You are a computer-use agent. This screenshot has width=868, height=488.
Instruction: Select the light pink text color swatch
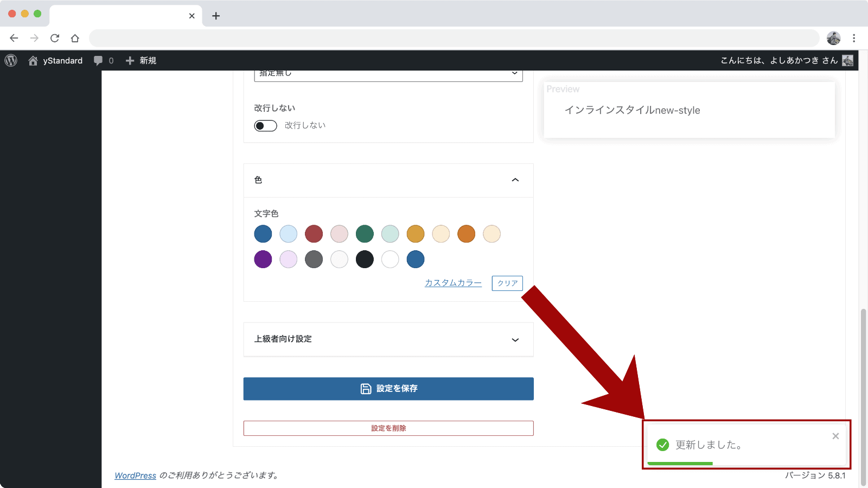click(339, 234)
